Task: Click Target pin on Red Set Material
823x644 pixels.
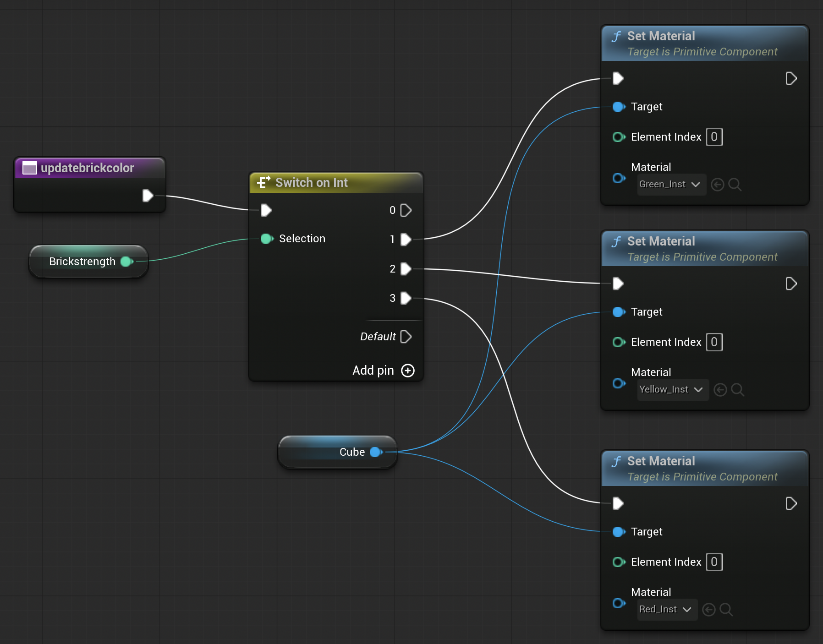Action: click(619, 532)
